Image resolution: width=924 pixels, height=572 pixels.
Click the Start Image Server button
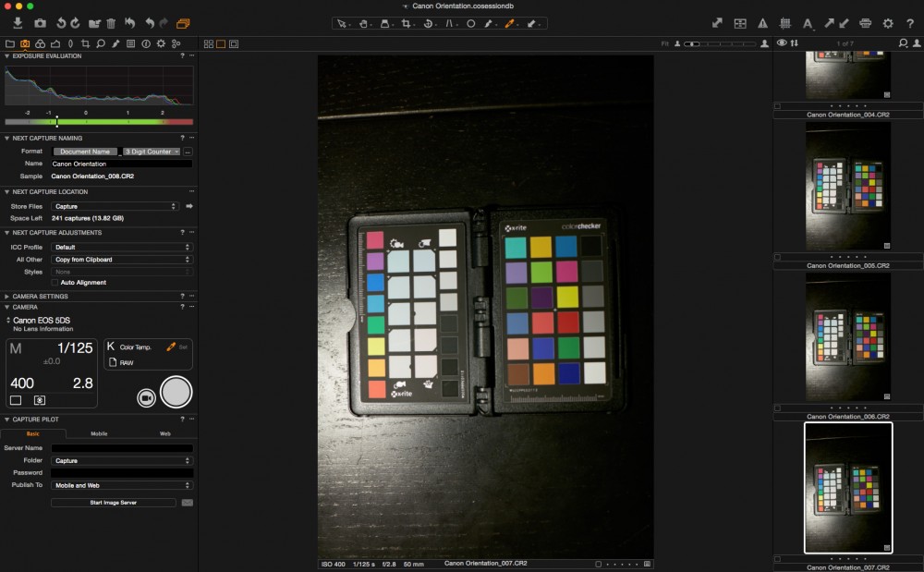tap(113, 503)
